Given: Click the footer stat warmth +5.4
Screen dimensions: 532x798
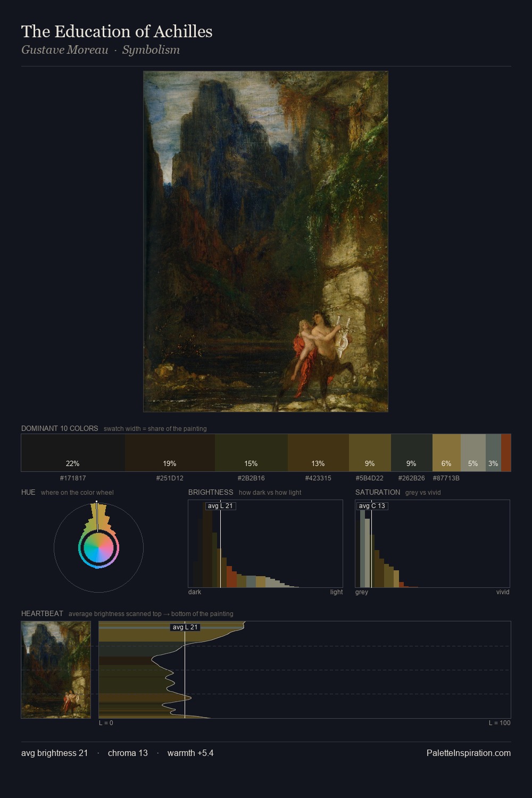Looking at the screenshot, I should [x=190, y=753].
